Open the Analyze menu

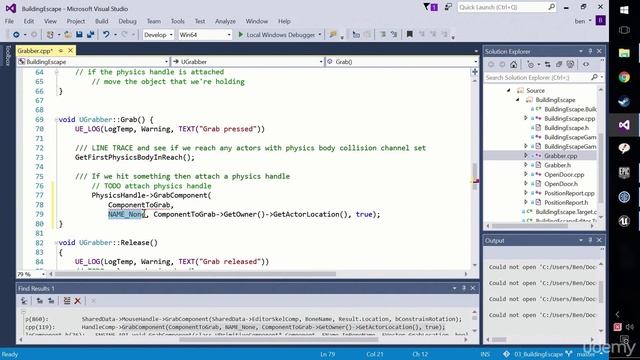[225, 21]
